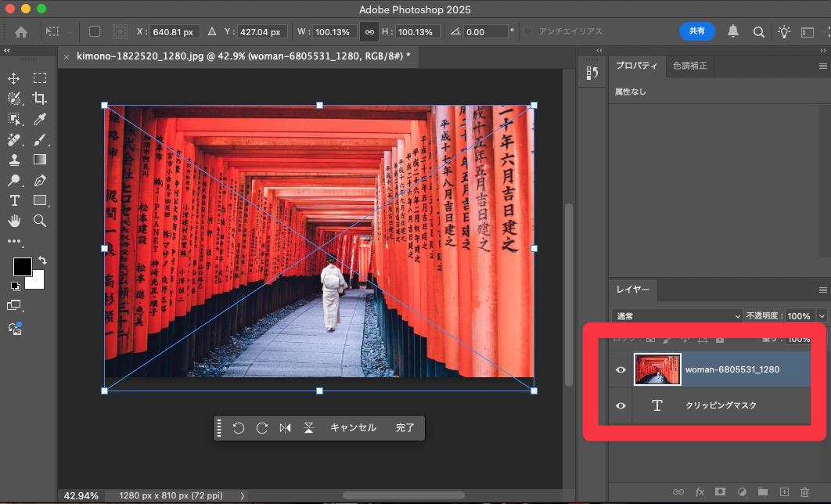Select the Object Selection tool
Screen dimensions: 831x504
14,119
